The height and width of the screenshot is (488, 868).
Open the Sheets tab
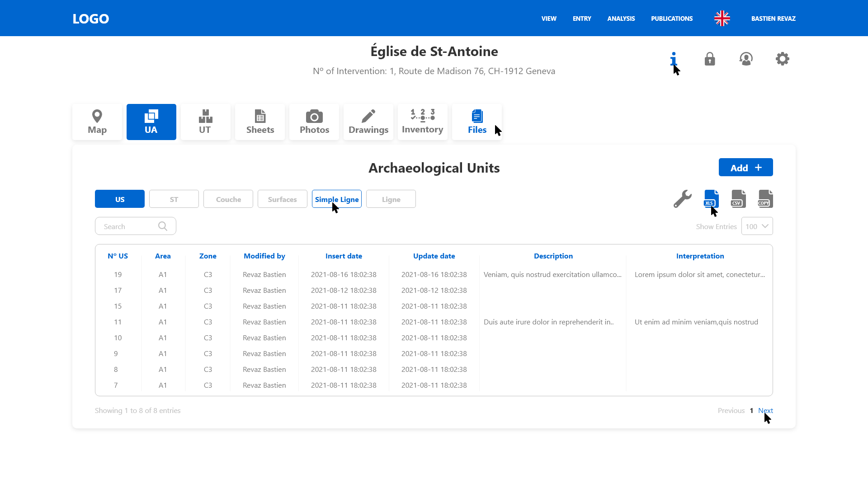(260, 122)
